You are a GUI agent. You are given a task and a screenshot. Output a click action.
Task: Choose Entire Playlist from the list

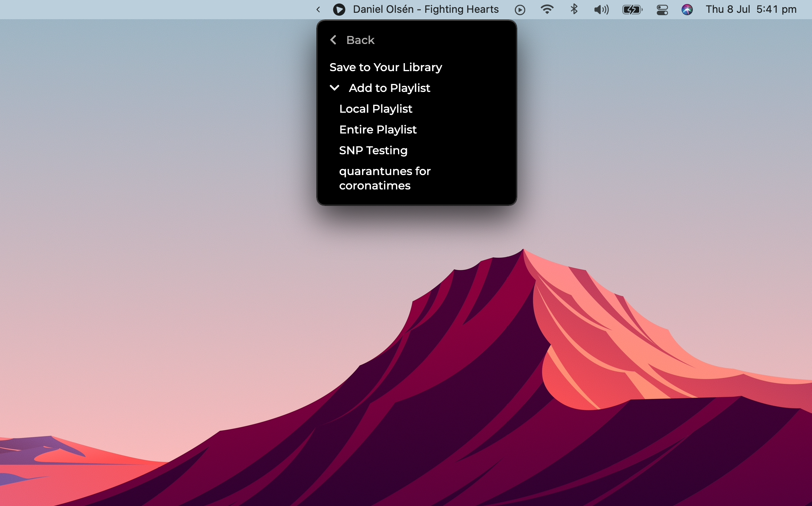[x=378, y=129]
